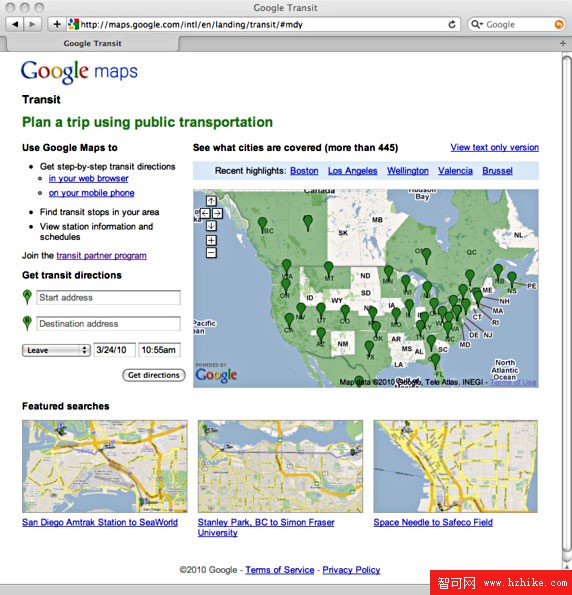The image size is (572, 595).
Task: Open the Leave dropdown menu
Action: pyautogui.click(x=56, y=350)
